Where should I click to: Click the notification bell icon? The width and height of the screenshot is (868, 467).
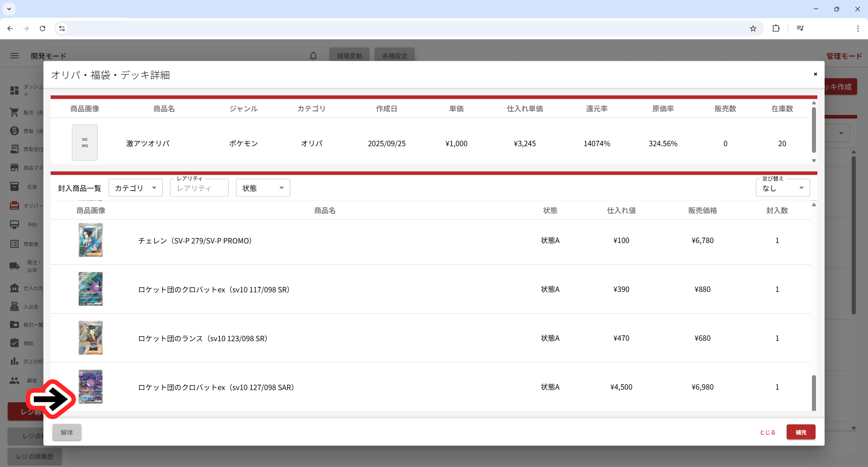313,56
